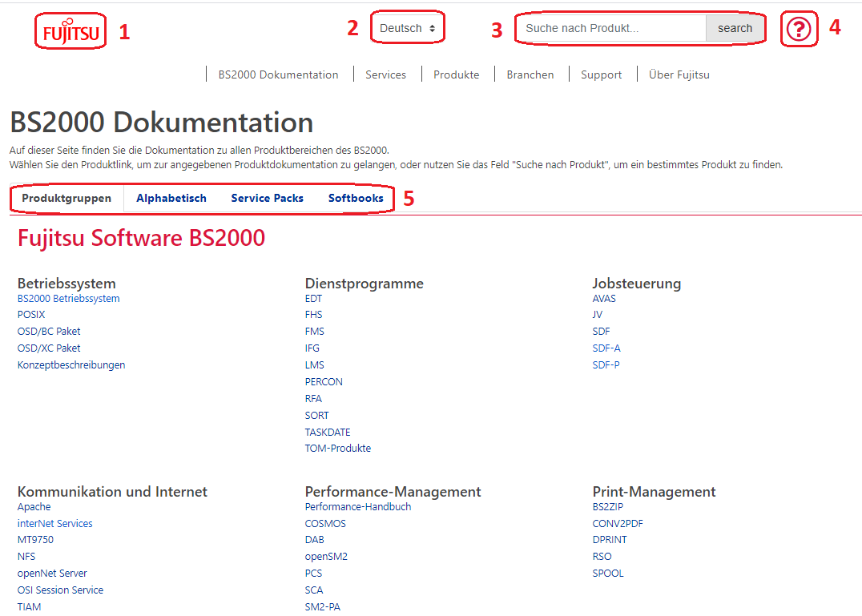This screenshot has width=862, height=616.
Task: Open the BS2ZIP link under Print-Management
Action: click(607, 507)
